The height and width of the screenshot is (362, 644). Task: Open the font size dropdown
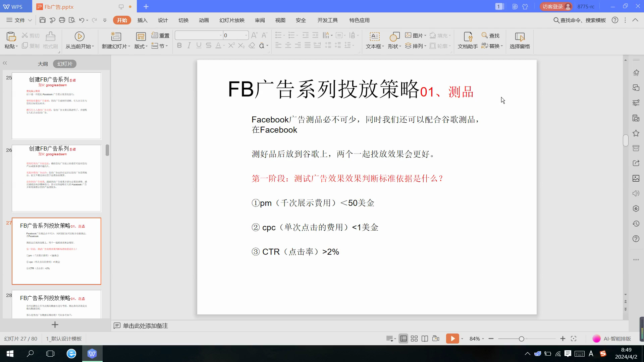[246, 35]
